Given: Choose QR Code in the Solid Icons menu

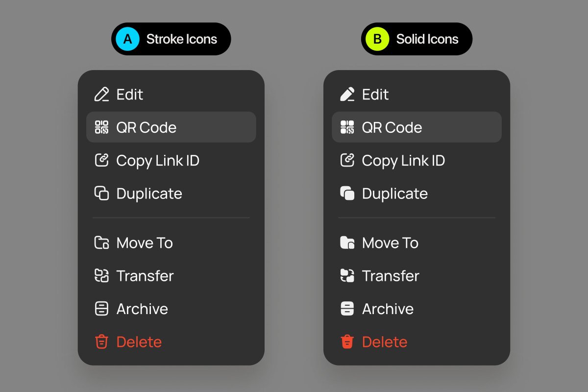Looking at the screenshot, I should 416,127.
